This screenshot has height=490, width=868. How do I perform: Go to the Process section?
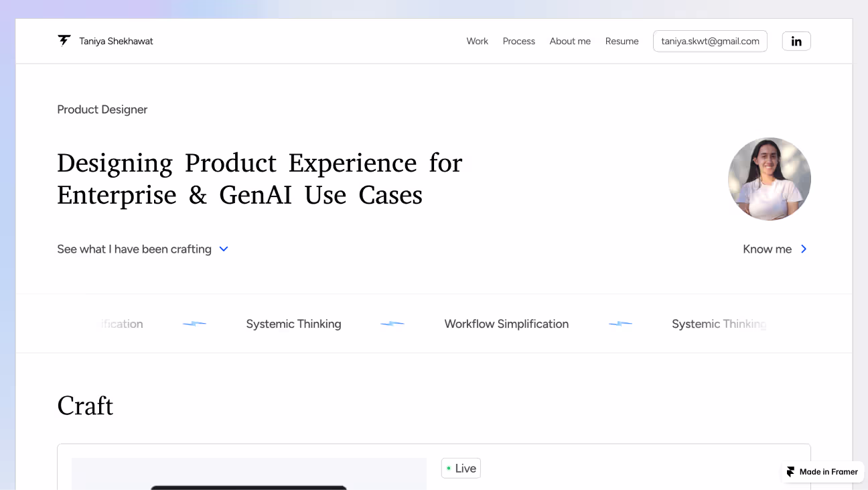(518, 41)
